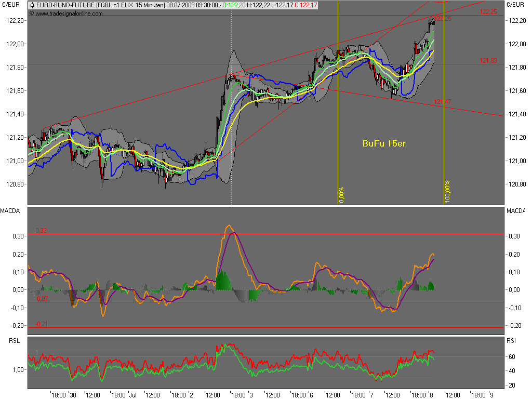The image size is (532, 399).
Task: Click the 1,00 tick on RSL left axis
Action: pyautogui.click(x=18, y=370)
